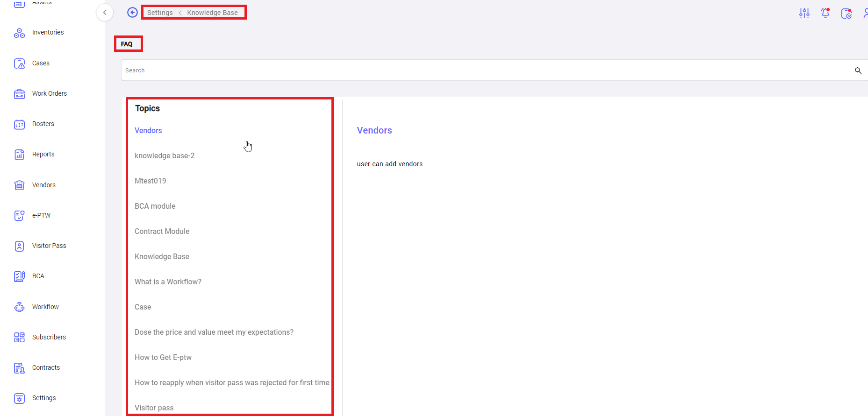Select the 'knowledge base-2' topic
Screen dimensions: 868x416
tap(165, 155)
